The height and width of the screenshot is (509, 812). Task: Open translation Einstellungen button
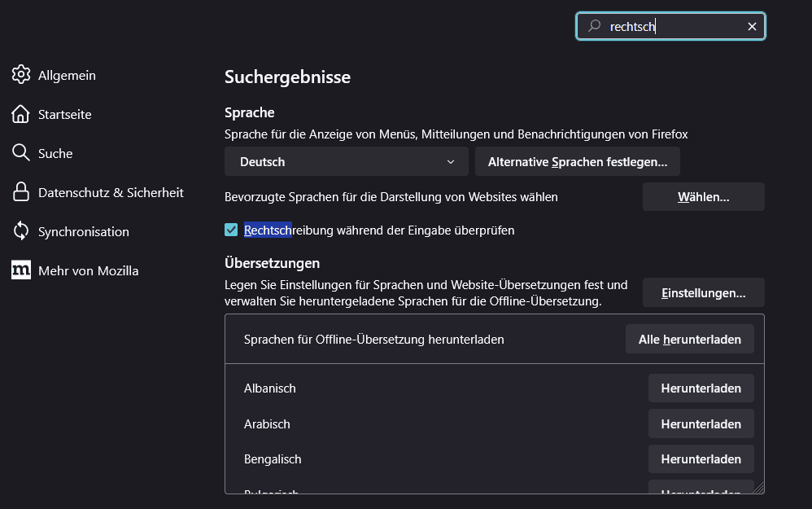[703, 293]
